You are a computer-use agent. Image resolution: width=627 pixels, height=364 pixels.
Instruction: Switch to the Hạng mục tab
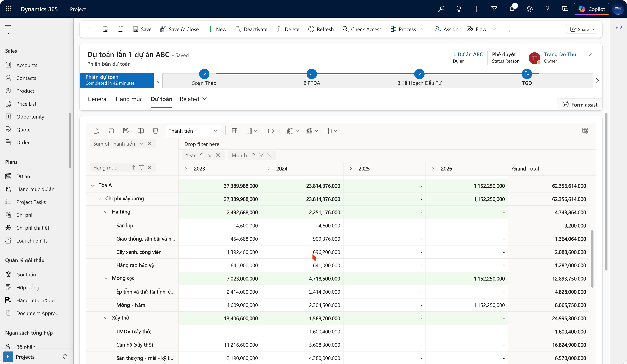129,99
